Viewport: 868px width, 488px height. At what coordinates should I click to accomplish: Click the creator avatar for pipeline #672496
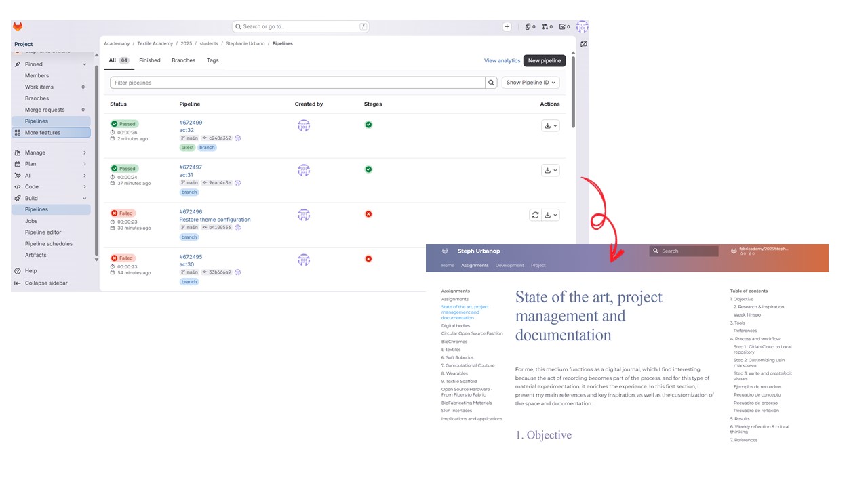(304, 215)
